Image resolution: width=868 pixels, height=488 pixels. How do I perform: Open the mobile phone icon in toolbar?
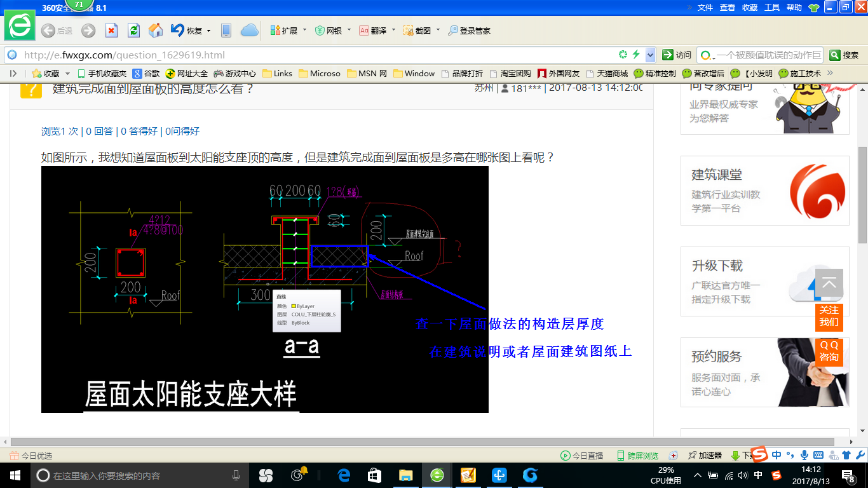tap(226, 30)
